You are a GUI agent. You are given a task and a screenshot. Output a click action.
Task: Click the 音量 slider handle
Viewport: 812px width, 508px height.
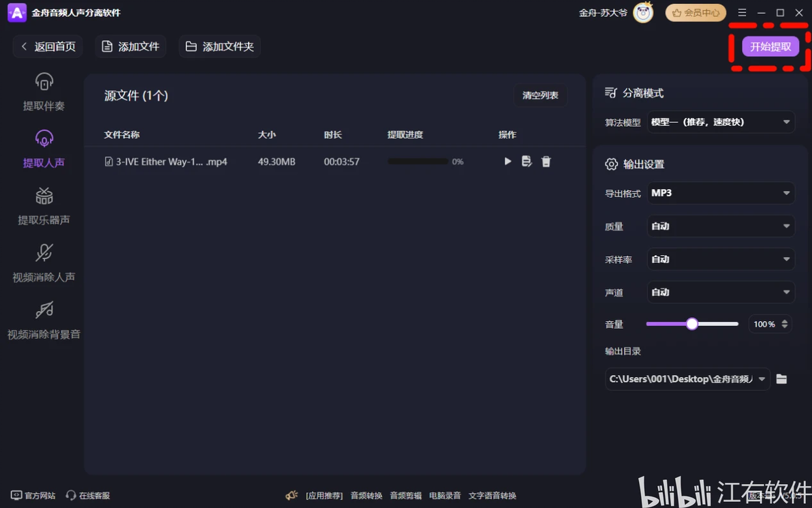coord(692,324)
